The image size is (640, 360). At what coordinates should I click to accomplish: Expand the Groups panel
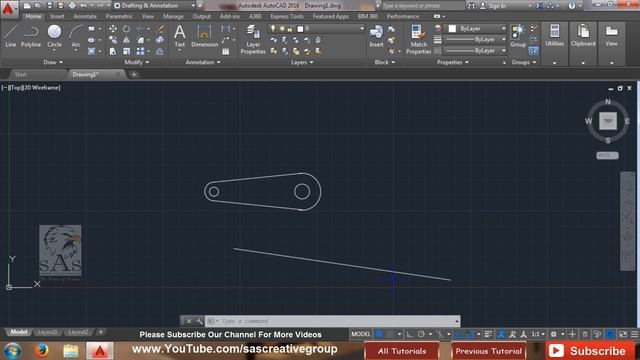524,62
